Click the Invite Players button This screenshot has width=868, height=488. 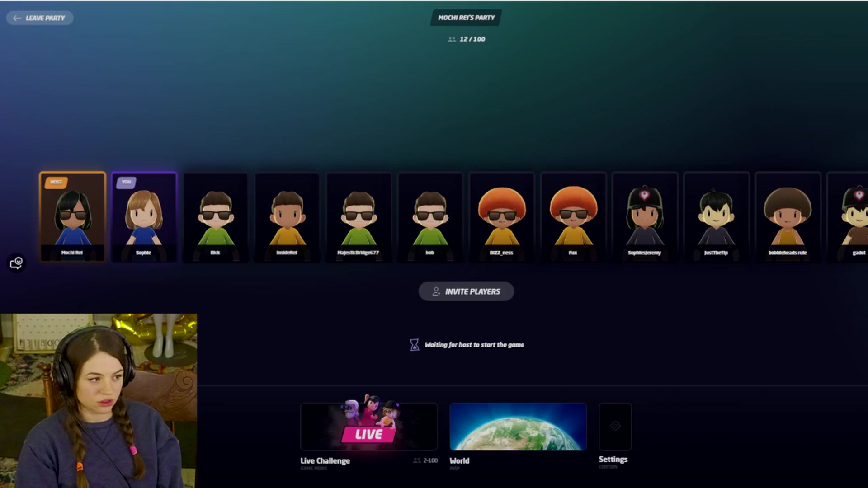click(466, 291)
